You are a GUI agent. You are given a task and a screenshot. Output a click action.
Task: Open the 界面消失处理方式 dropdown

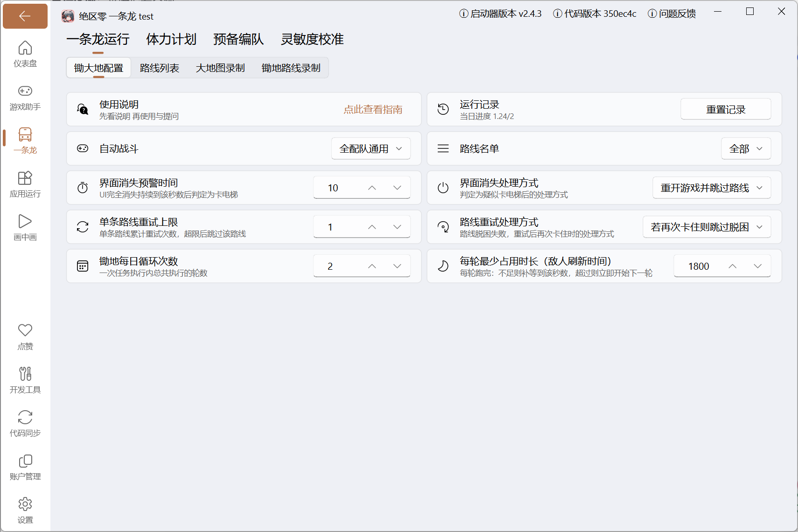712,188
